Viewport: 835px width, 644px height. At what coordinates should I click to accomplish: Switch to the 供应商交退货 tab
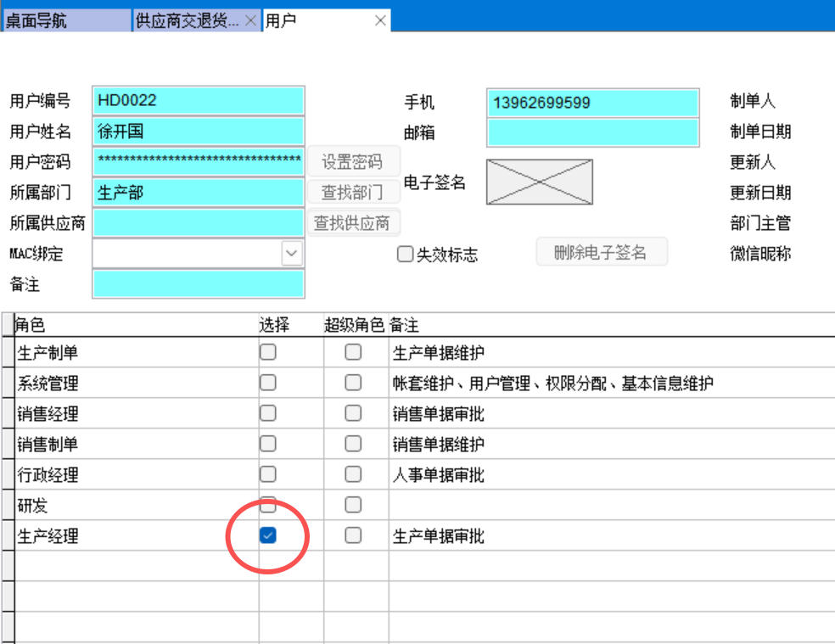[x=188, y=21]
